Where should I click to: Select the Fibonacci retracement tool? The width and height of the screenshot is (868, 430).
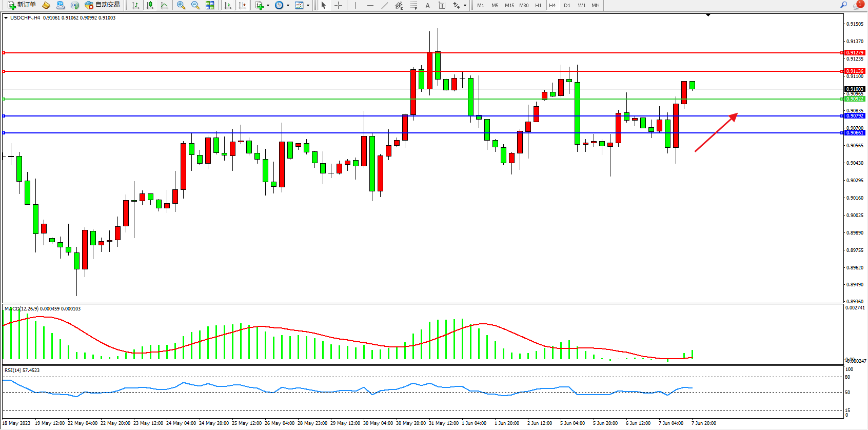click(x=413, y=5)
